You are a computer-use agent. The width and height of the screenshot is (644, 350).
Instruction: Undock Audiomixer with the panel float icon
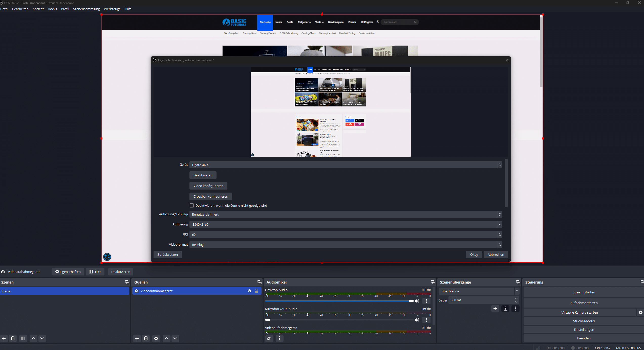click(433, 282)
